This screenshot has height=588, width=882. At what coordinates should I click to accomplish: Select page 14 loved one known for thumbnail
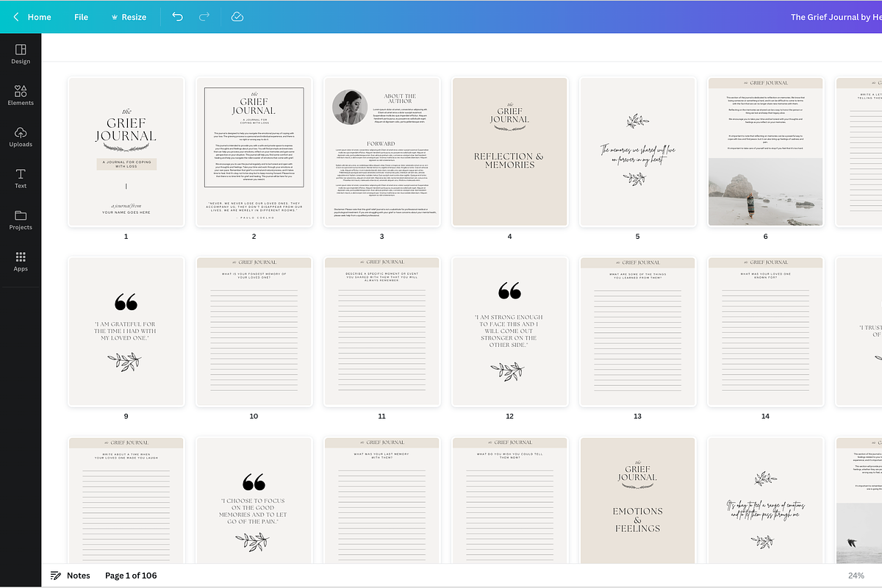[x=765, y=331]
